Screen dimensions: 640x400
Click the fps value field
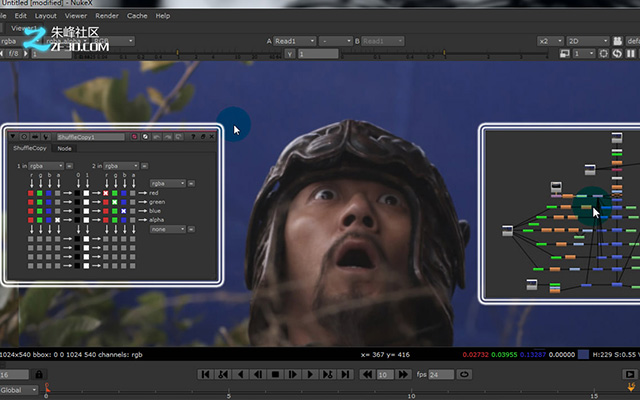(x=441, y=374)
